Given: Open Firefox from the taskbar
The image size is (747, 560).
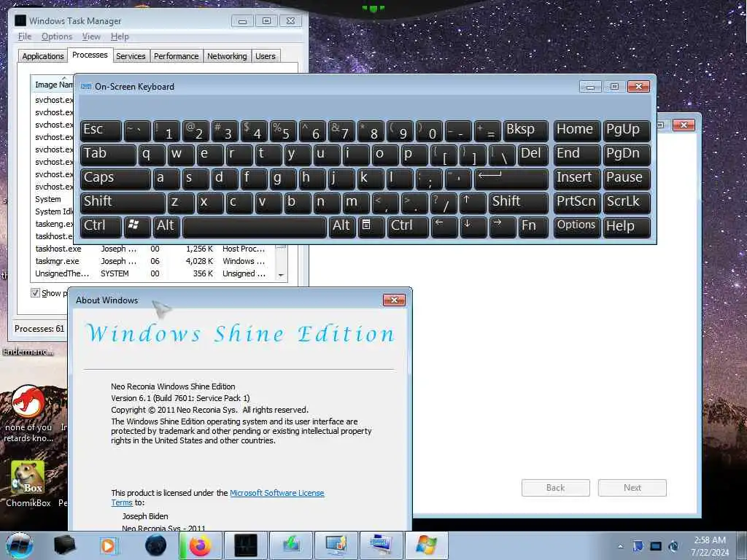Looking at the screenshot, I should pos(200,545).
